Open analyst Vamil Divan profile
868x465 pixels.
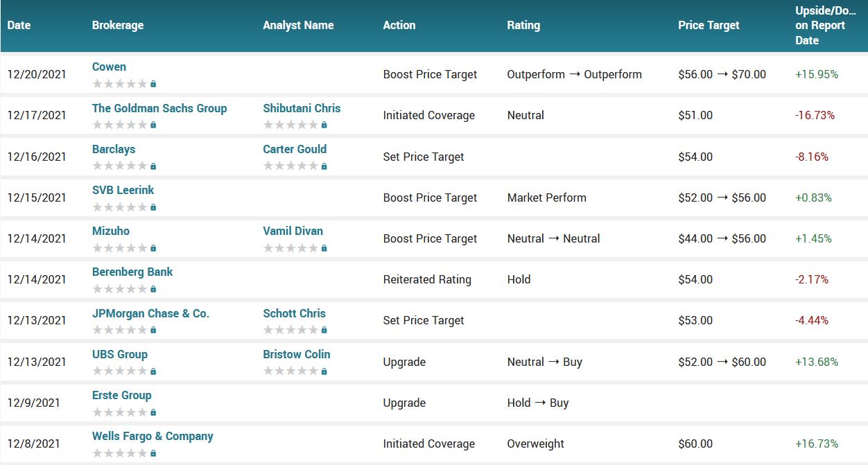click(293, 231)
